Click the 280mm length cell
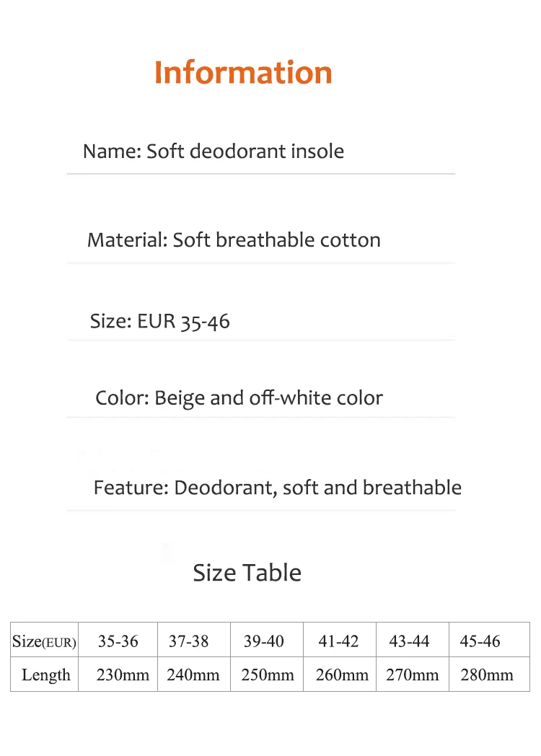The image size is (541, 756). tap(487, 675)
